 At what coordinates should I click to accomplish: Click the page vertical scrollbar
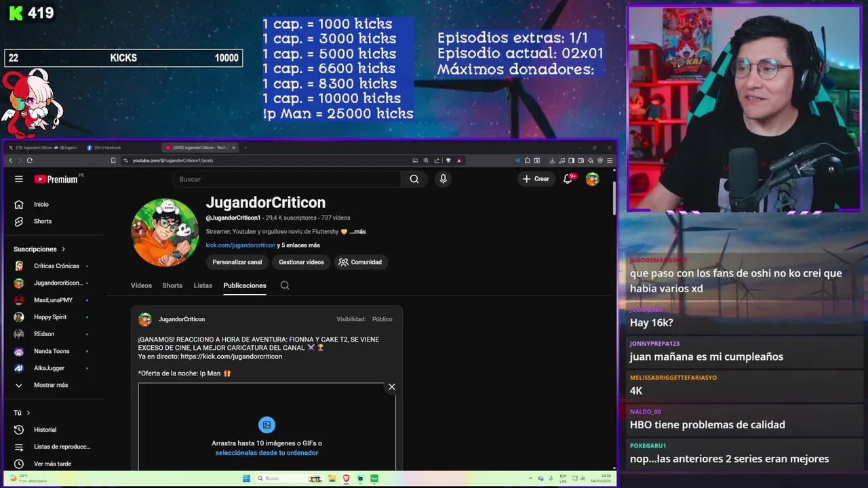614,198
